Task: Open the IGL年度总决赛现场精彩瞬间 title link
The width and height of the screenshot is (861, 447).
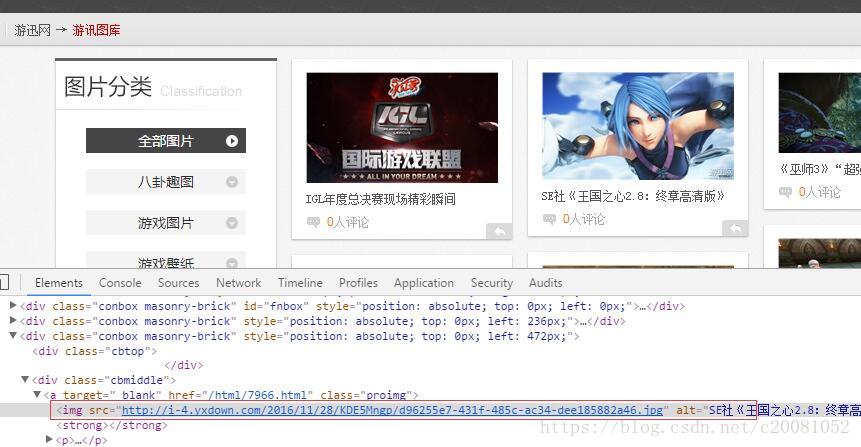Action: pyautogui.click(x=381, y=199)
